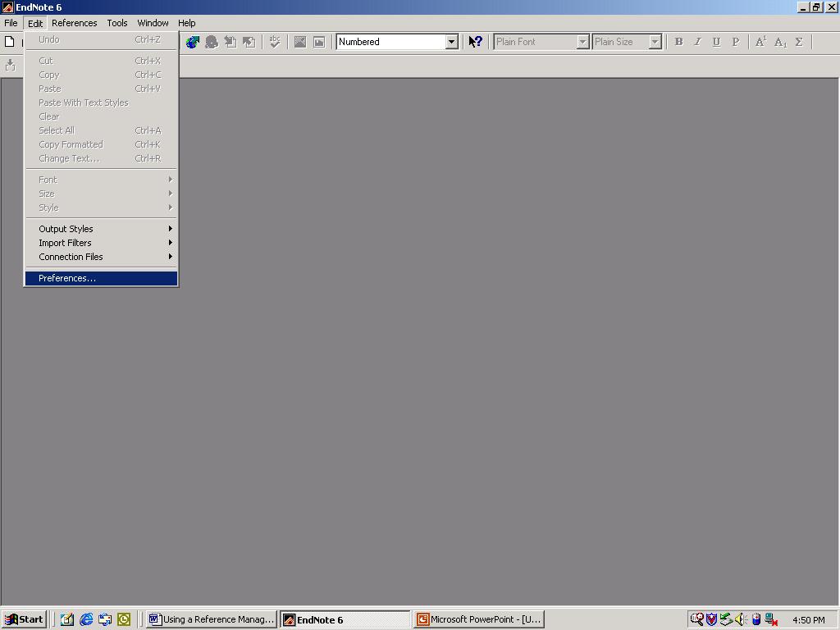Click the EndNote 6 taskbar button
840x630 pixels.
pyautogui.click(x=345, y=619)
